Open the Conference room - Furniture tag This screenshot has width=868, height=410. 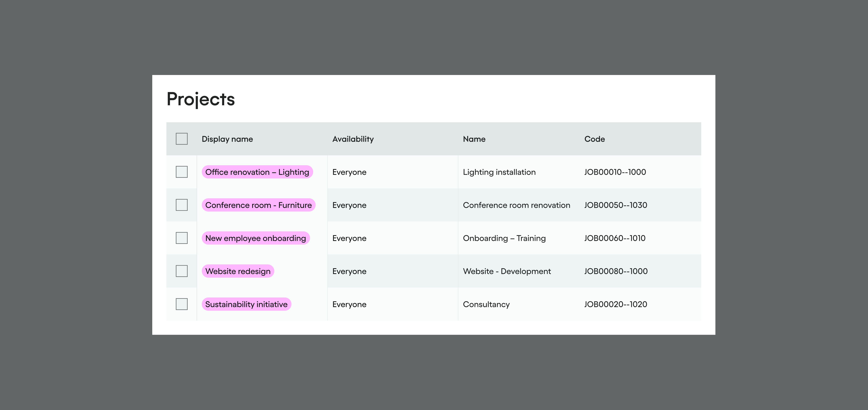tap(258, 205)
